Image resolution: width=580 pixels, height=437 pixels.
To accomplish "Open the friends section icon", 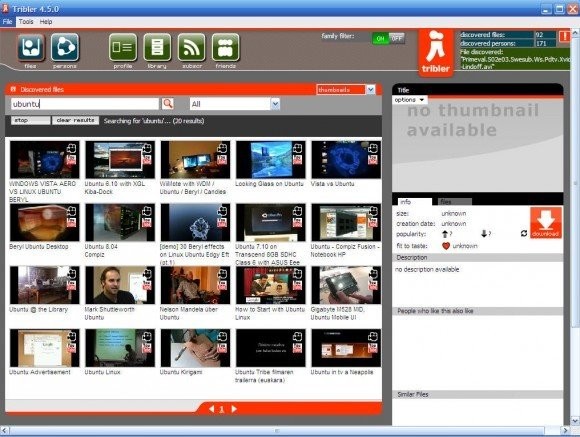I will click(225, 47).
